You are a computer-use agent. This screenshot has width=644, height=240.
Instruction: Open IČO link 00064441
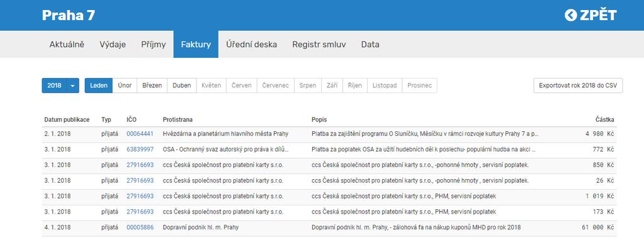(x=140, y=134)
